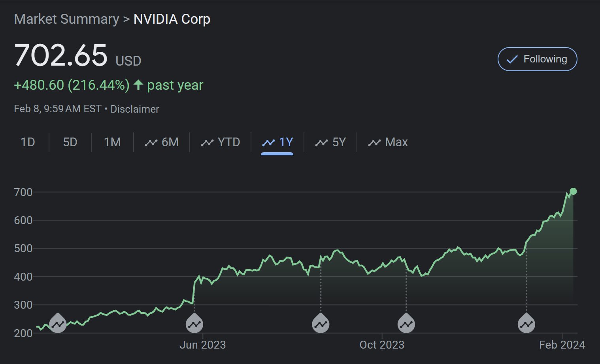The width and height of the screenshot is (600, 364).
Task: Click the 500 y-axis label
Action: [23, 249]
